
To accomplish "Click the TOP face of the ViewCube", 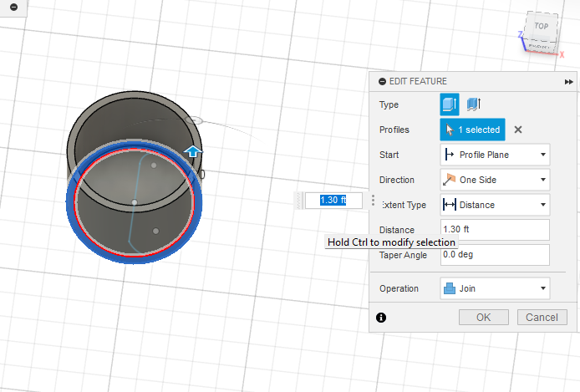I will [542, 26].
